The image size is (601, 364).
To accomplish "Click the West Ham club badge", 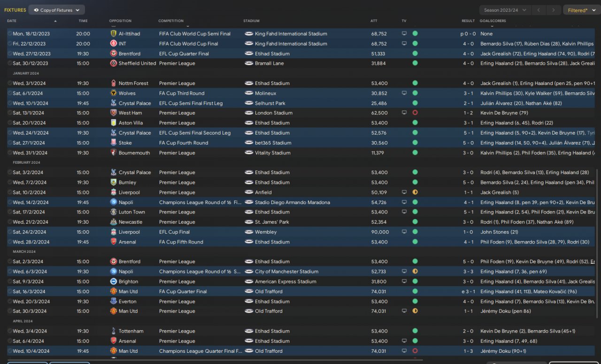I will coord(113,113).
